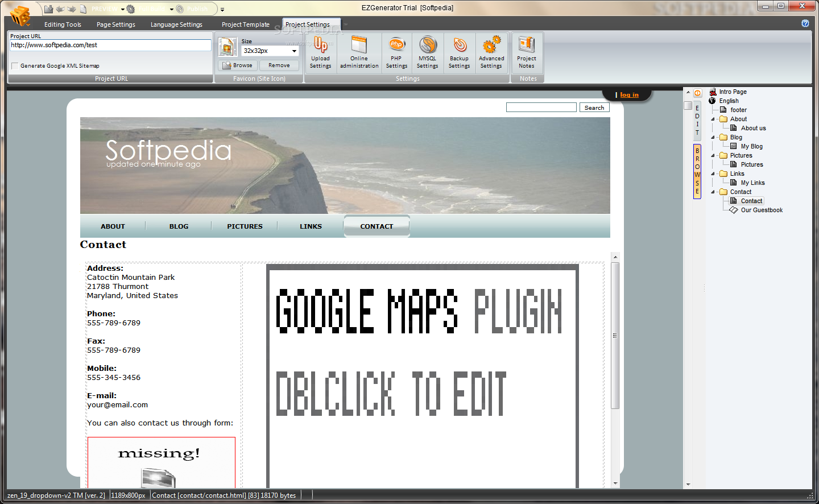Screen dimensions: 819x504
Task: Click the Browse favicon button
Action: (x=238, y=65)
